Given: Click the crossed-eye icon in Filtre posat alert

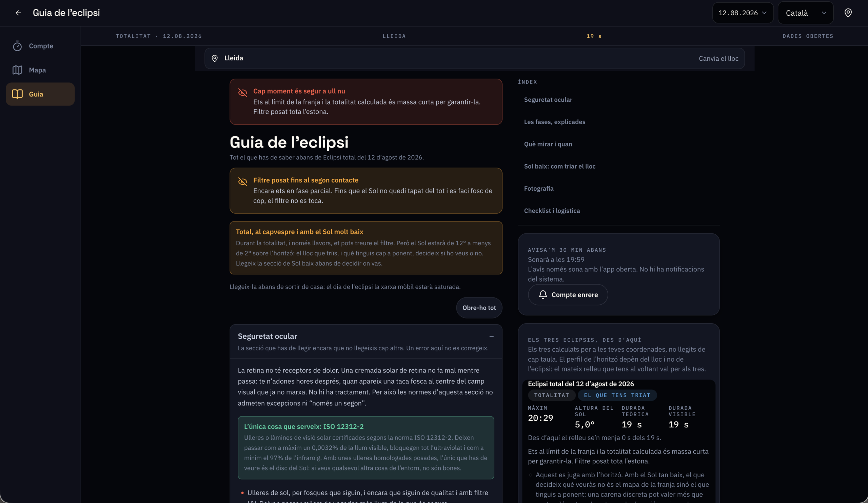Looking at the screenshot, I should [x=242, y=181].
